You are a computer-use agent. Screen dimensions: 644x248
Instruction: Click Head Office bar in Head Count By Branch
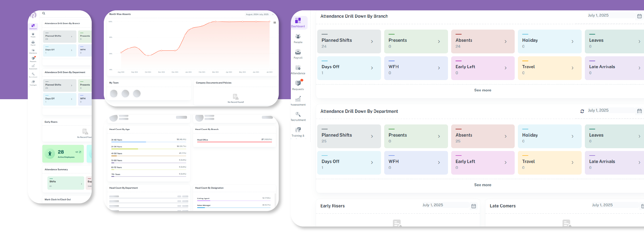click(235, 142)
